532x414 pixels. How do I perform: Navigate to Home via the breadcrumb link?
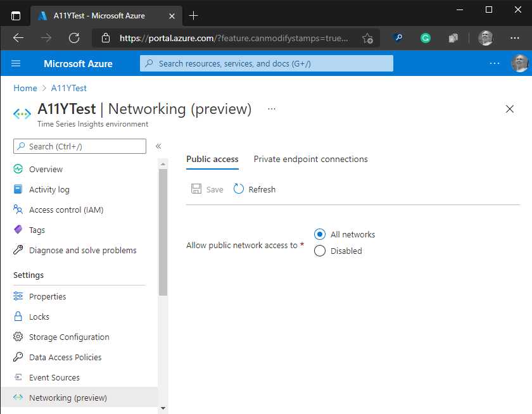25,88
